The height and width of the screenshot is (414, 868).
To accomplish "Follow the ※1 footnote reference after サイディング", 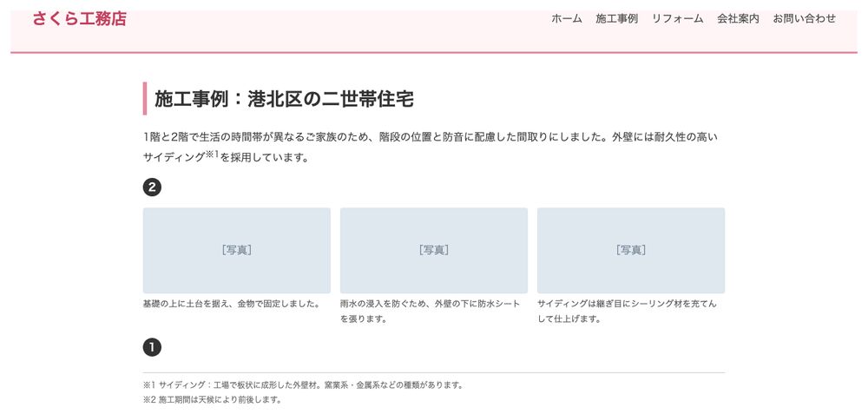I will (x=214, y=154).
